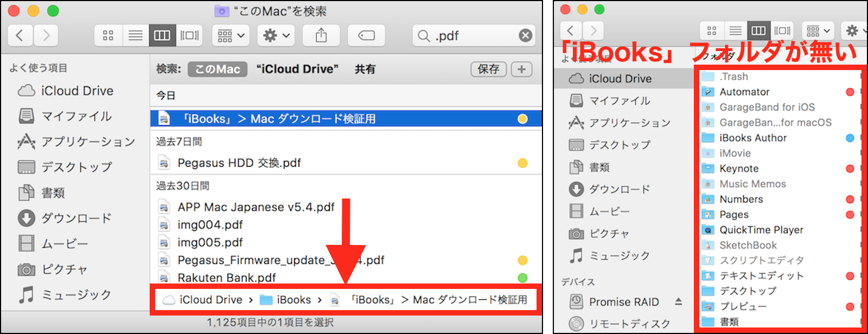Select the highlighted Mac ダウンロード検証用 result

click(346, 119)
